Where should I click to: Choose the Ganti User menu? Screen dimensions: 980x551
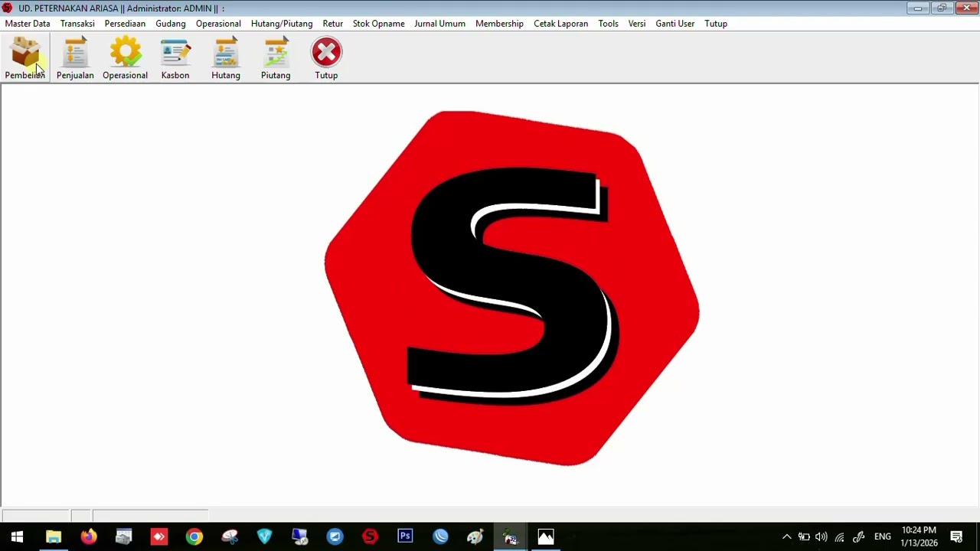click(675, 24)
